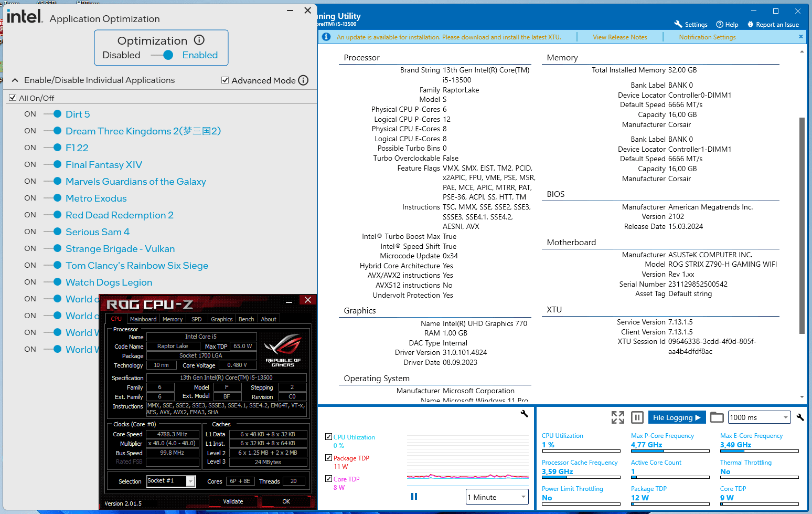Click the Core Speed value 4788.3 MHz
Screen dimensions: 812x514
[172, 434]
